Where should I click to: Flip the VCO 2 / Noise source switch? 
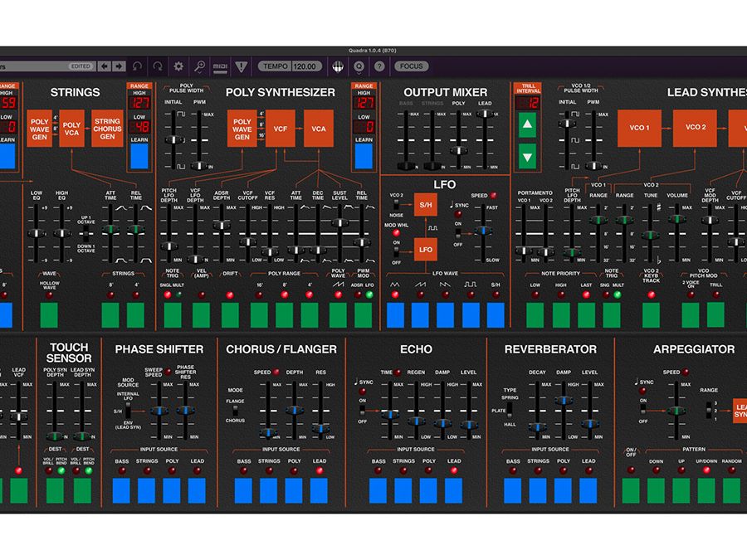[396, 205]
